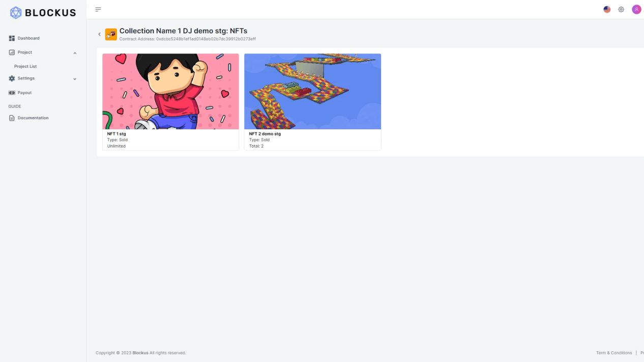This screenshot has height=362, width=644.
Task: Click the Blockus footer copyright link
Action: click(x=140, y=353)
